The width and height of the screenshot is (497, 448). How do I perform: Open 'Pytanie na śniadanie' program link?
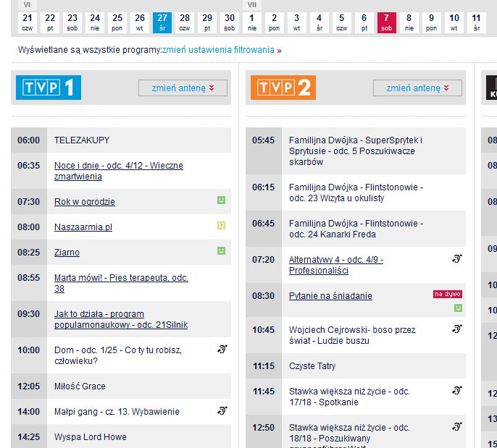pos(330,295)
